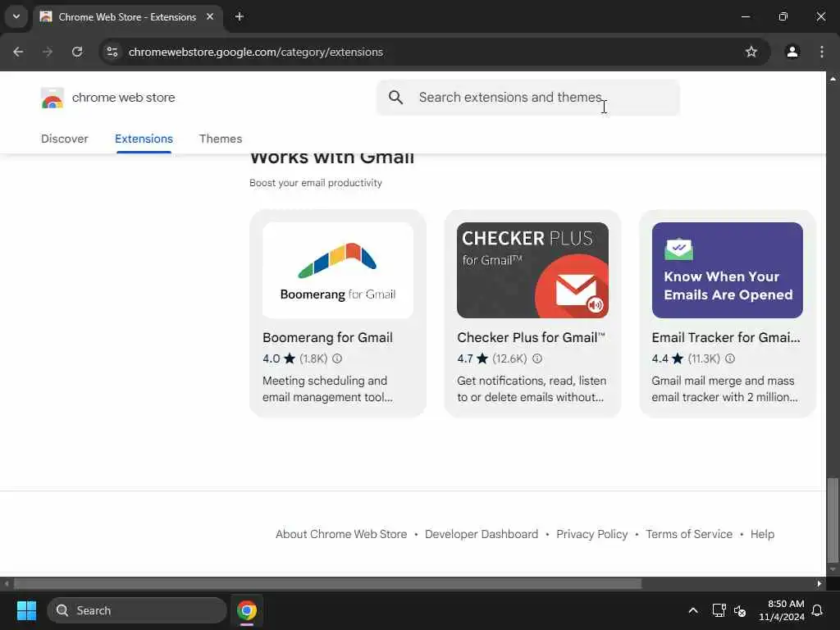The height and width of the screenshot is (630, 840).
Task: Click the Windows taskbar Search box
Action: click(x=137, y=610)
